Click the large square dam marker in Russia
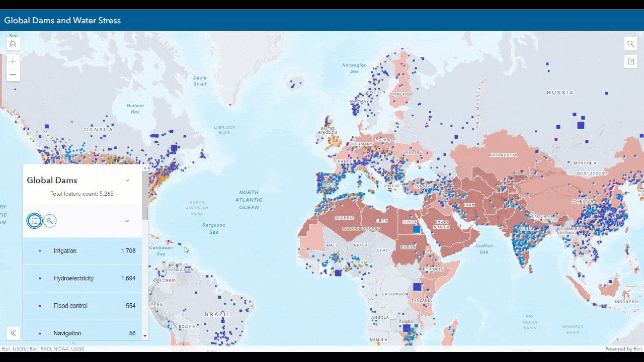The height and width of the screenshot is (362, 644). (x=581, y=125)
